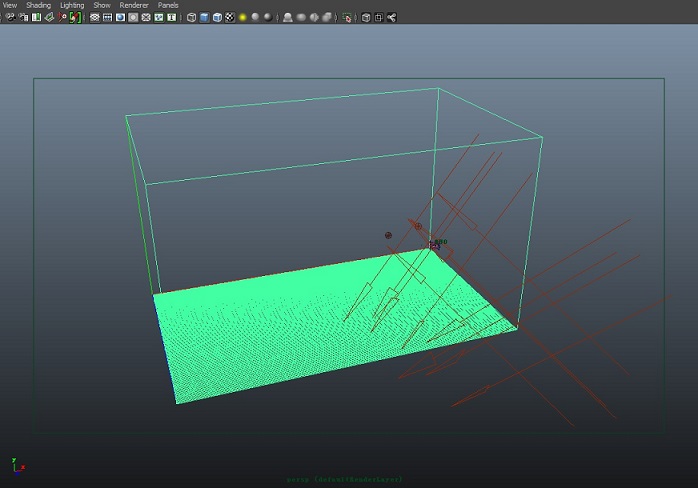
Task: Toggle the viewport Grid display
Action: click(94, 17)
